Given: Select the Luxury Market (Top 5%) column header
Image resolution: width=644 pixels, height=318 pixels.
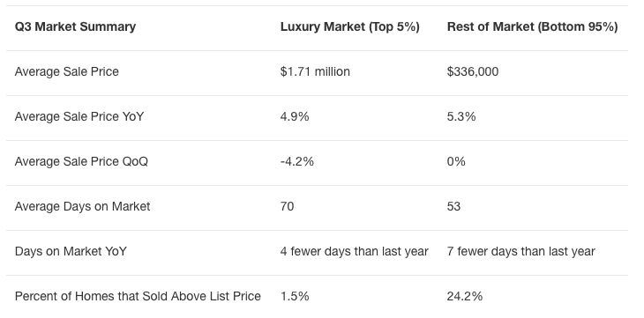Looking at the screenshot, I should (350, 27).
